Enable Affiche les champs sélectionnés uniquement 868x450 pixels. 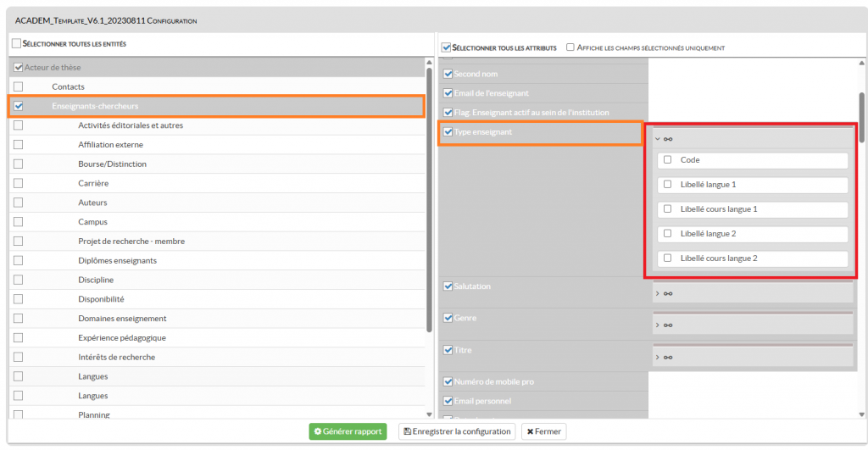[570, 47]
